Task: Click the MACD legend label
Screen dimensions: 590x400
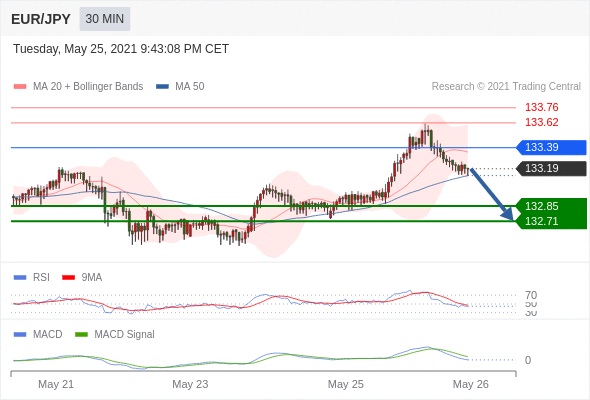Action: (x=47, y=335)
